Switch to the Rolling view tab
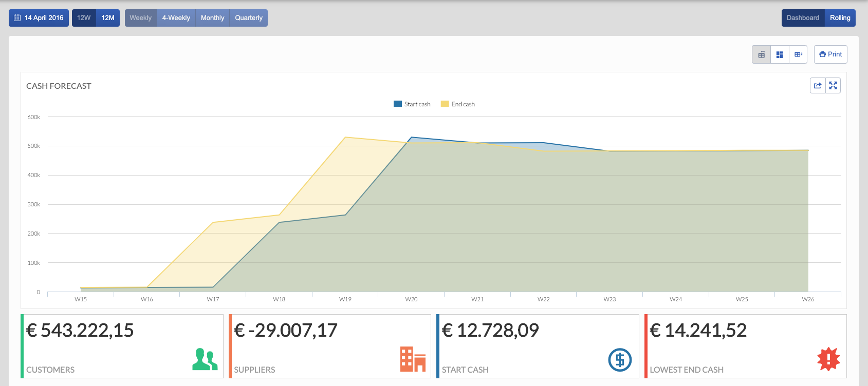868x386 pixels. click(x=840, y=18)
